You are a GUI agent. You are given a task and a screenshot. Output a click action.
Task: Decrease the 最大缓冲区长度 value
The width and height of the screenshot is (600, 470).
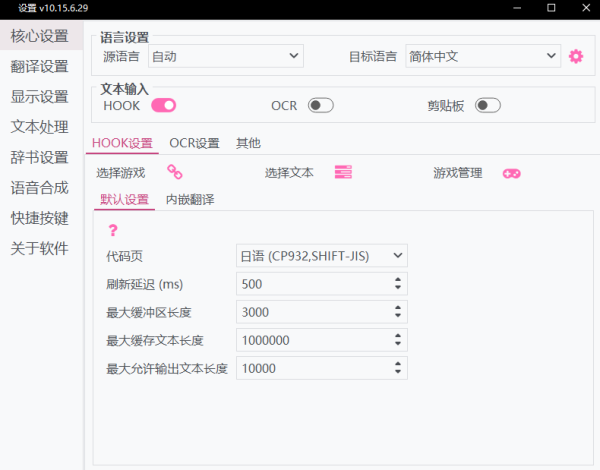point(398,316)
